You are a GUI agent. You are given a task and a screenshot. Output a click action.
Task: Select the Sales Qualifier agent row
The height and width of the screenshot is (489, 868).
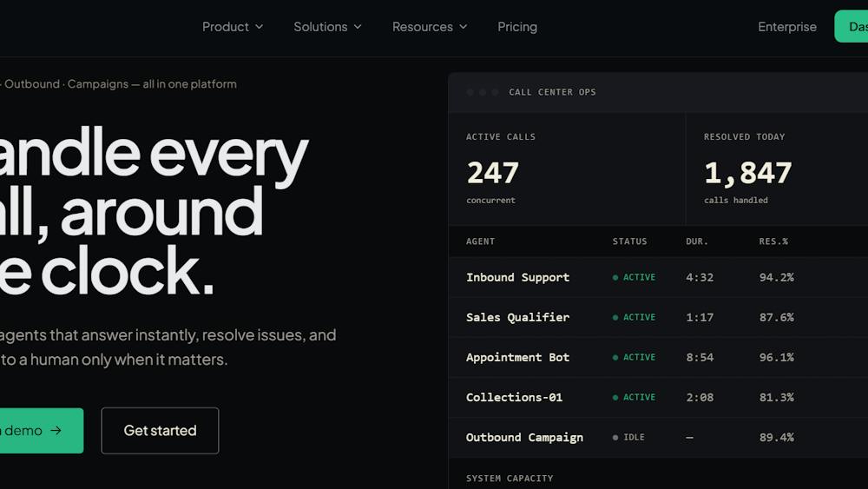(x=658, y=317)
